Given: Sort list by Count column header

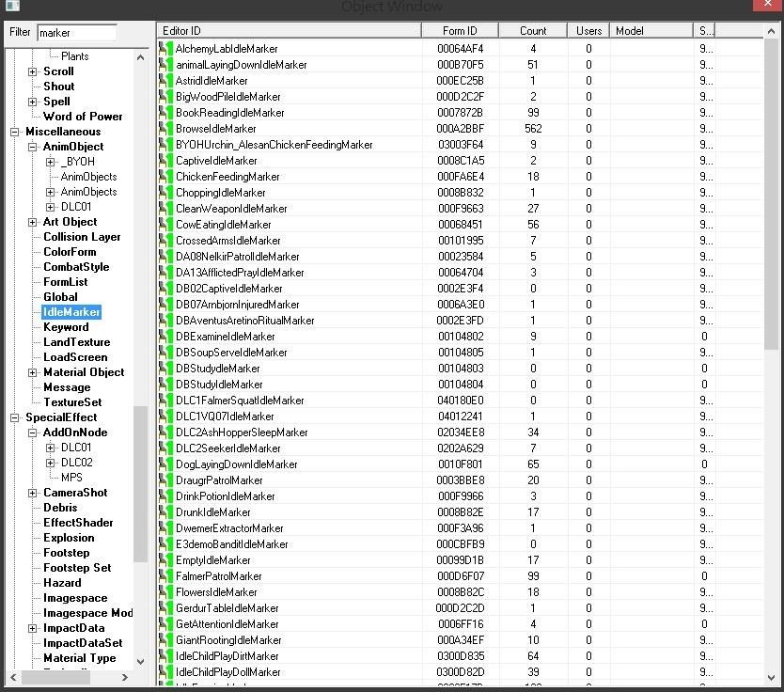Looking at the screenshot, I should coord(533,31).
